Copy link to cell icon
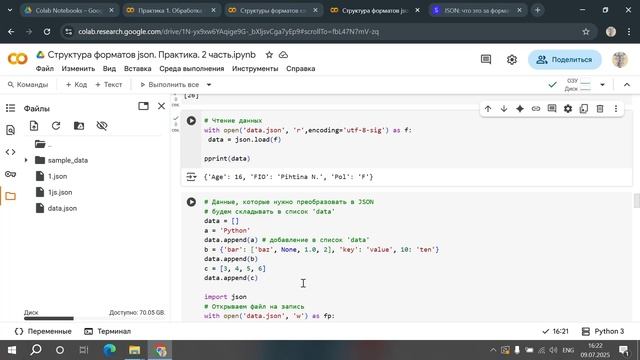 (x=536, y=109)
